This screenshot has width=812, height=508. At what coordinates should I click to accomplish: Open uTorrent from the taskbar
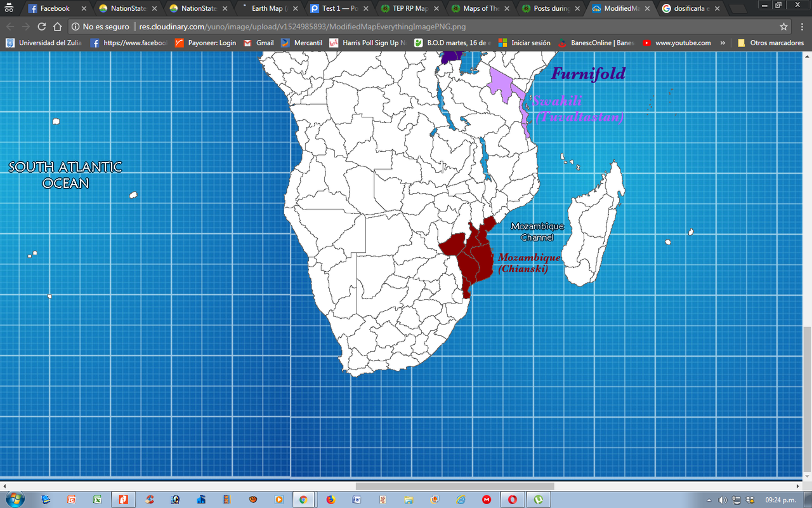click(539, 499)
